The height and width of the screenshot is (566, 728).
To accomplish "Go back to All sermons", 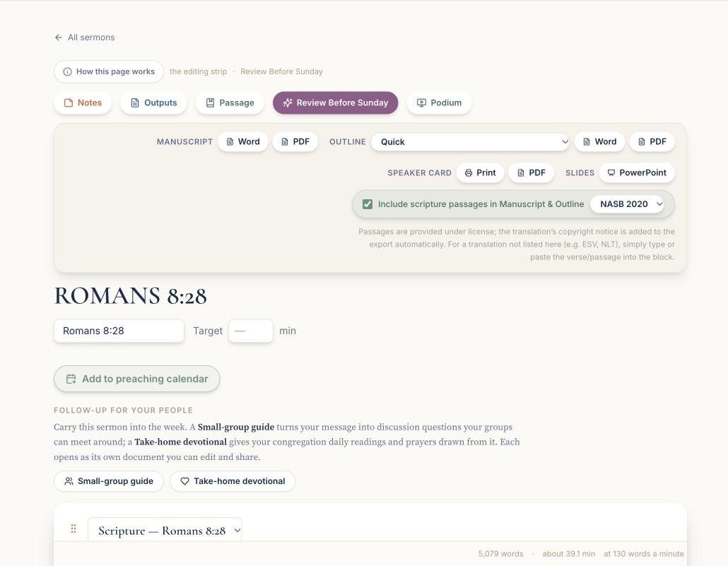I will click(85, 37).
